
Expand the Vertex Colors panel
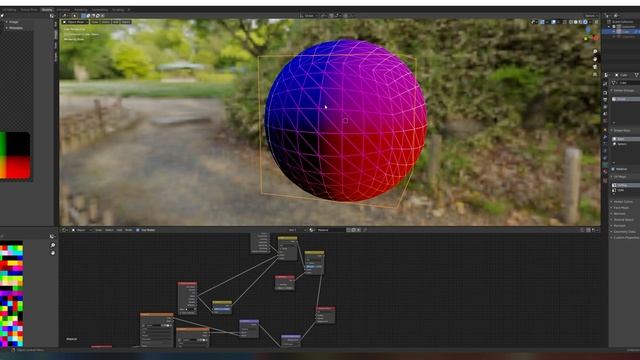[623, 202]
